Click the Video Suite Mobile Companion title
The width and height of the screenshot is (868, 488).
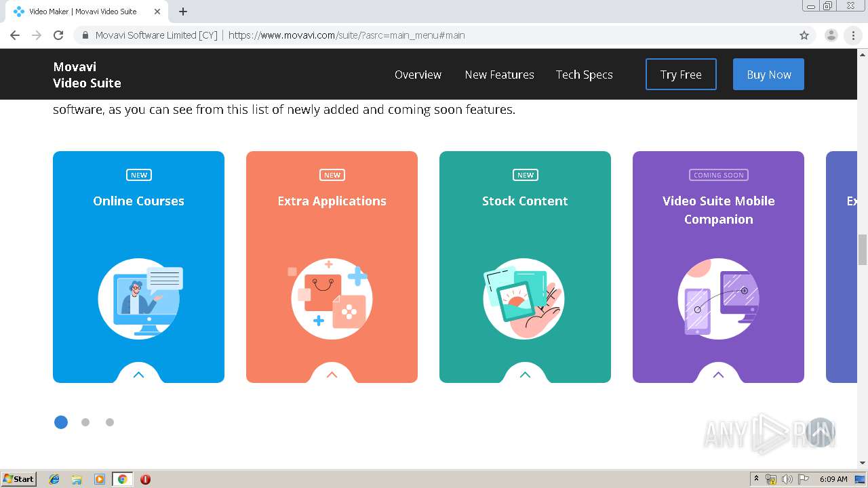[718, 210]
